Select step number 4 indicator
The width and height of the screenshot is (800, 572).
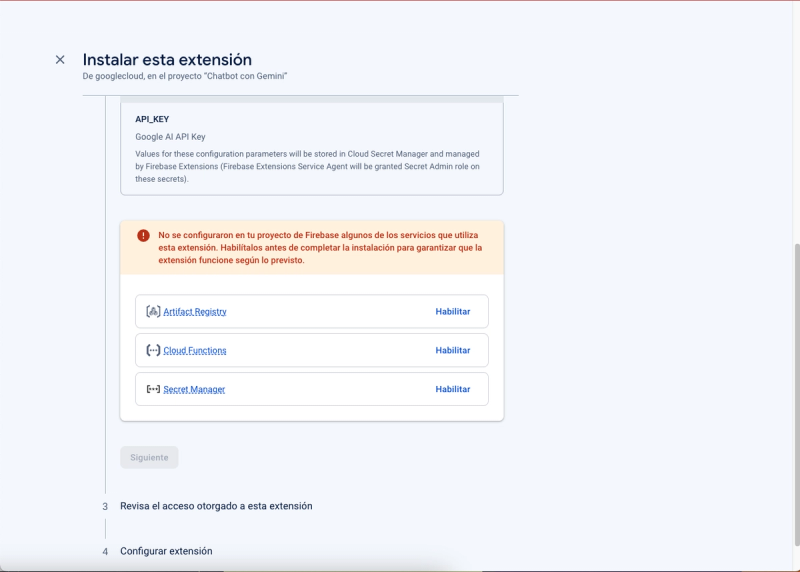coord(105,551)
